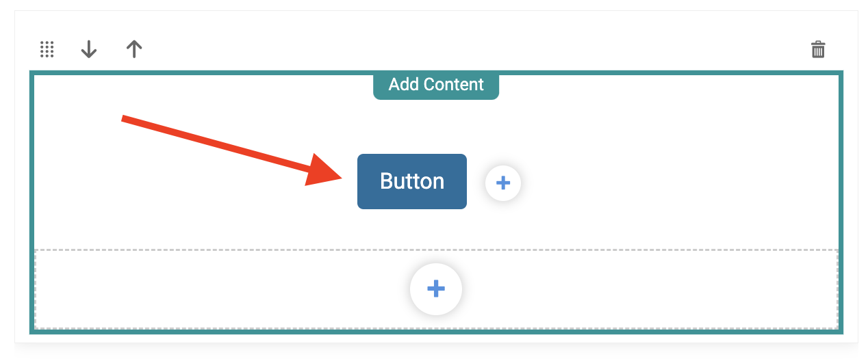Grab the nine-dot reorder handle
Viewport: 868px width, 361px height.
pos(47,49)
